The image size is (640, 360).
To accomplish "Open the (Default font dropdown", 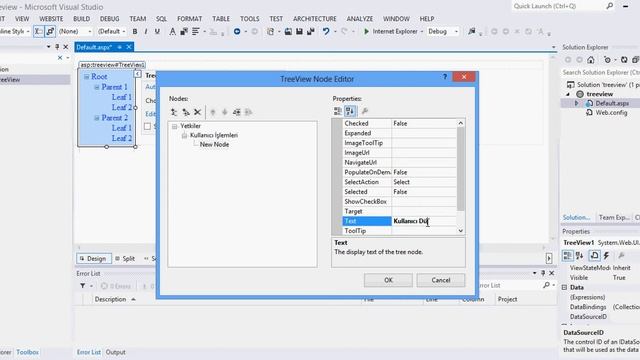I will 124,31.
